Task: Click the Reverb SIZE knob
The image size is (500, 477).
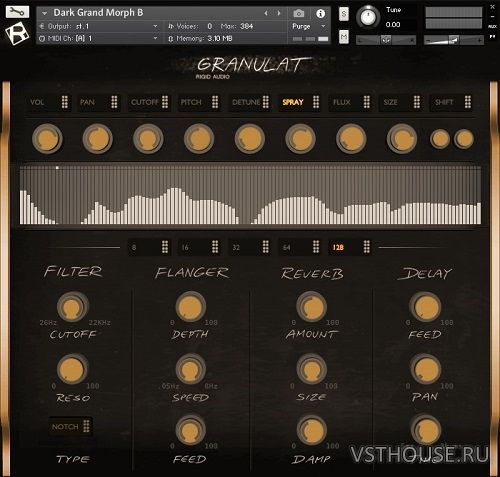Action: coord(312,369)
